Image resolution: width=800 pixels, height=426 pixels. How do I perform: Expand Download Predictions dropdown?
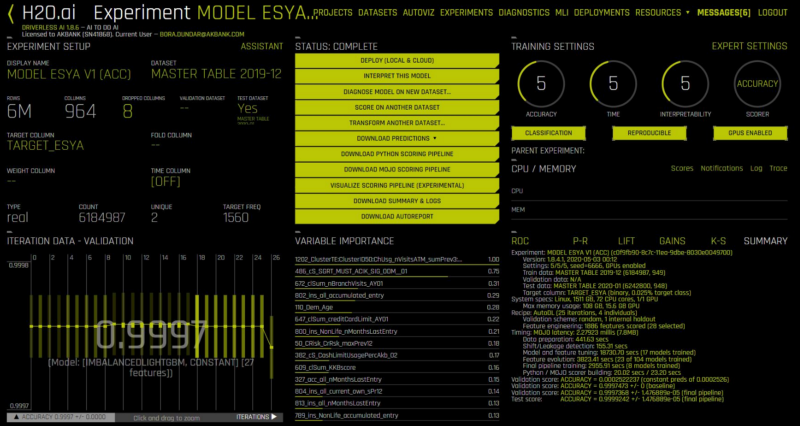tap(397, 138)
